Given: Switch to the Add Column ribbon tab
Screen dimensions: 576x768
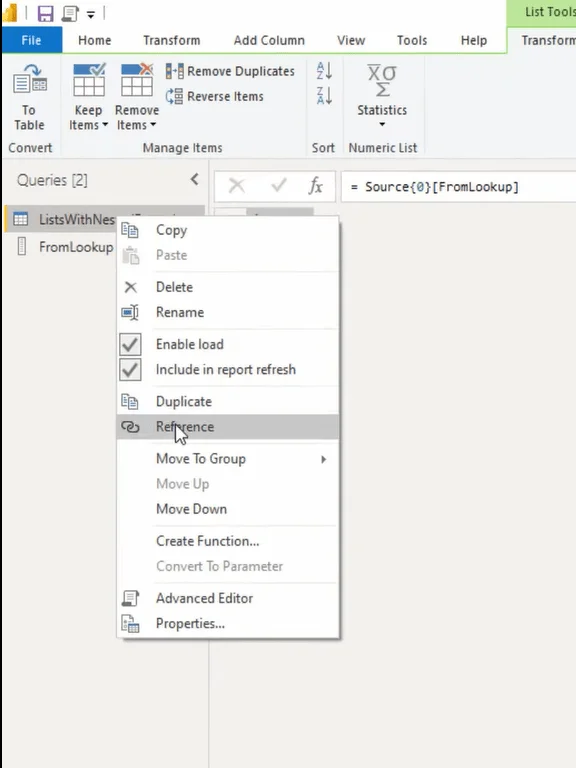Looking at the screenshot, I should coord(269,40).
